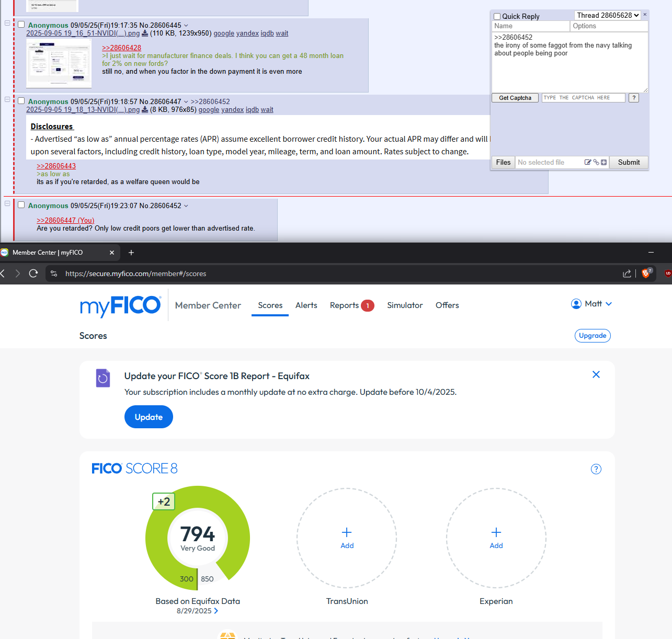Click the yandex link on post No.28606445
Screen dimensions: 672x639
pyautogui.click(x=247, y=33)
